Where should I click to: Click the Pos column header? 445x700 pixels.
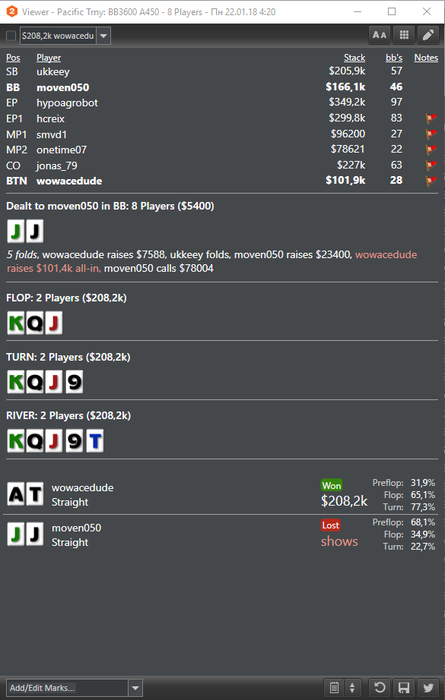coord(13,58)
